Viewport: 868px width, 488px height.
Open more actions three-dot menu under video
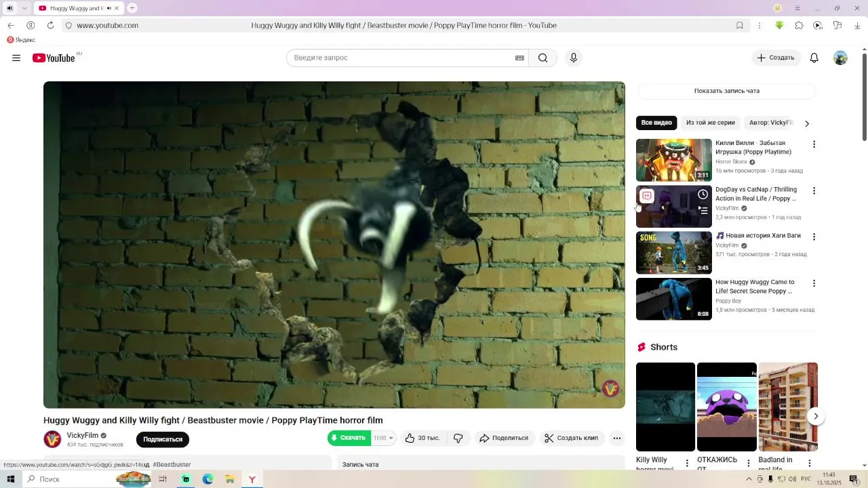[617, 438]
